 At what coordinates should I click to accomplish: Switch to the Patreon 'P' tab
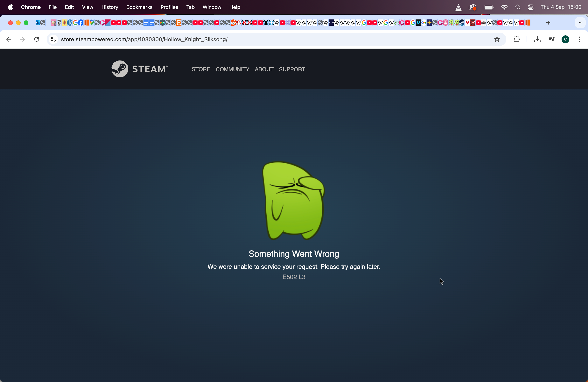(239, 23)
